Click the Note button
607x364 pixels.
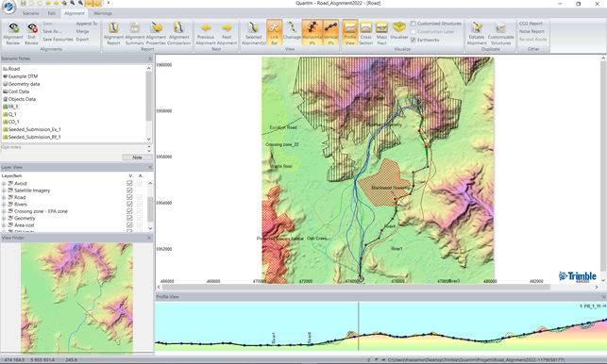pos(137,157)
